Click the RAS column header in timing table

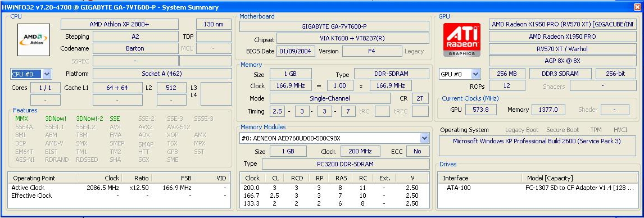tap(341, 178)
